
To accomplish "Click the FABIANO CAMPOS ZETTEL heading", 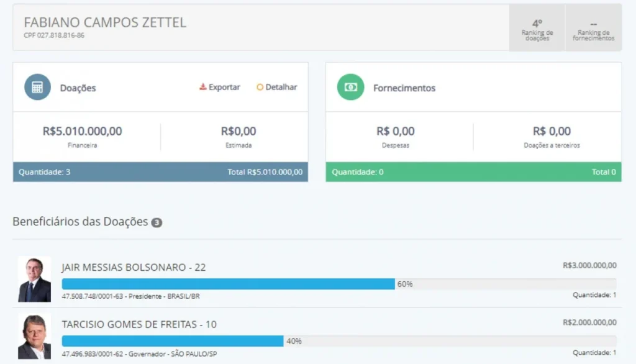I will tap(105, 22).
